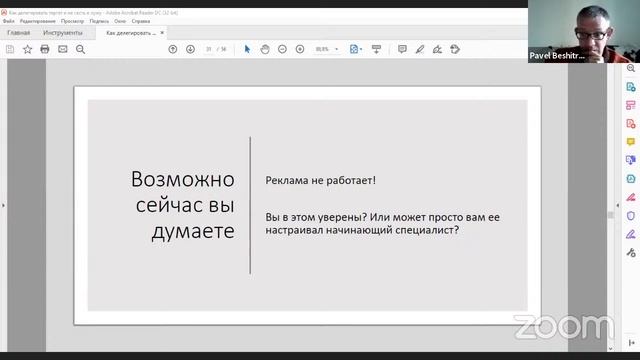
Task: Open the Редактирование menu
Action: (x=38, y=21)
